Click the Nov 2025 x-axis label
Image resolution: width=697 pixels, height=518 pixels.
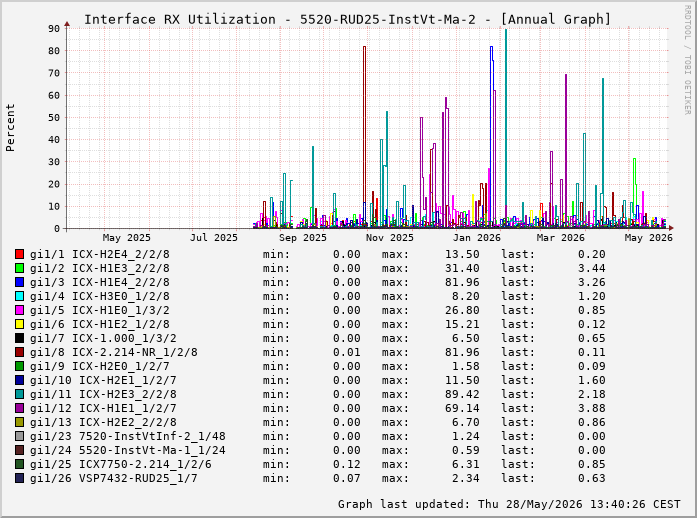[x=390, y=238]
